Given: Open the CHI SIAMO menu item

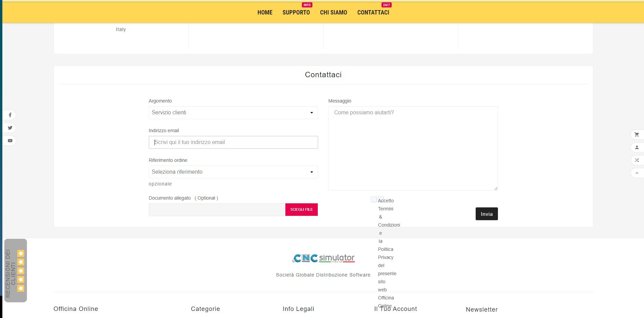Looking at the screenshot, I should pyautogui.click(x=333, y=12).
